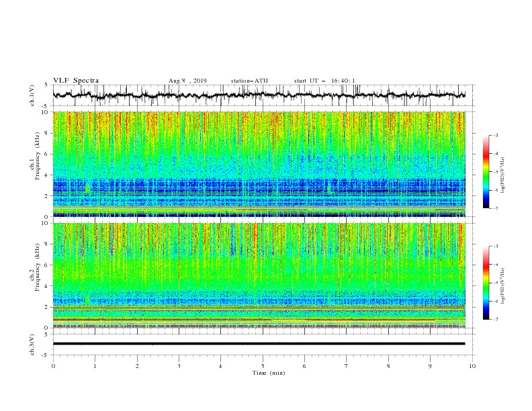This screenshot has height=411, width=532.
Task: Click the ch.1 spectrogram panel
Action: pyautogui.click(x=259, y=164)
